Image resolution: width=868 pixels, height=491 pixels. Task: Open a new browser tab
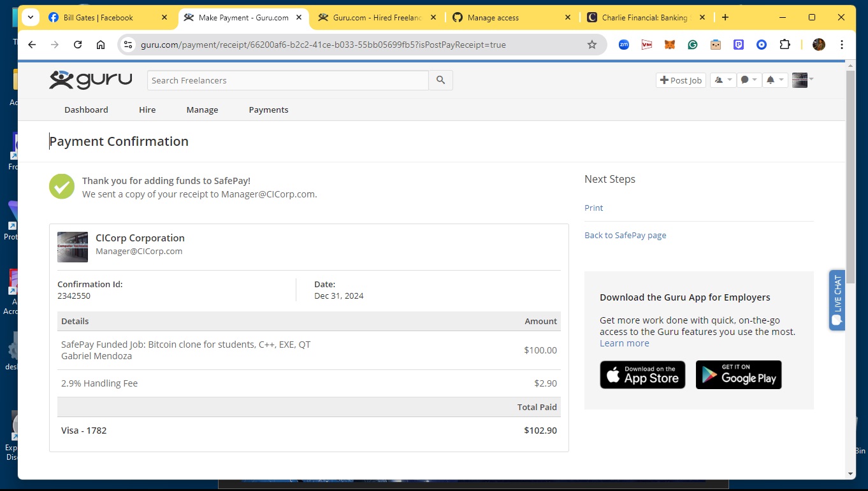click(725, 18)
